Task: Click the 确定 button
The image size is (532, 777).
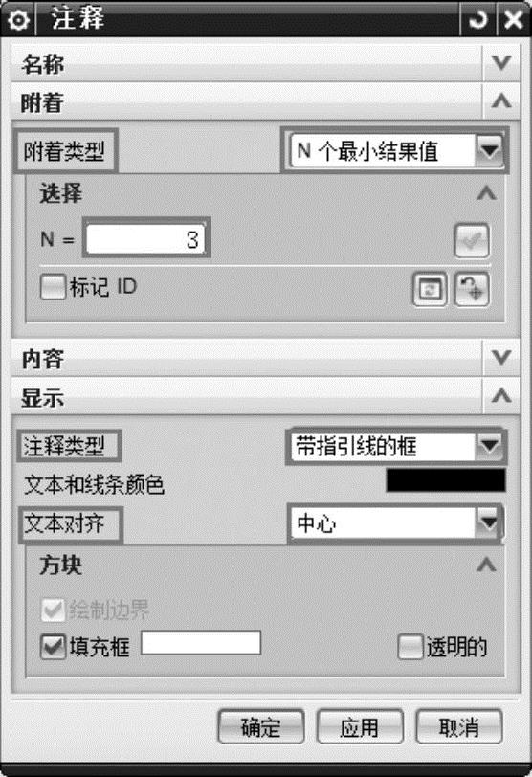Action: pyautogui.click(x=261, y=726)
